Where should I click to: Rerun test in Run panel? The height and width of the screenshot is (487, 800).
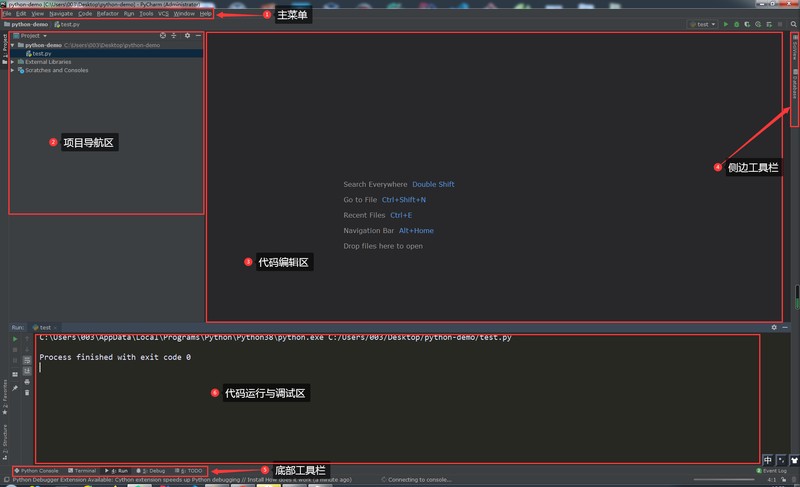(15, 339)
